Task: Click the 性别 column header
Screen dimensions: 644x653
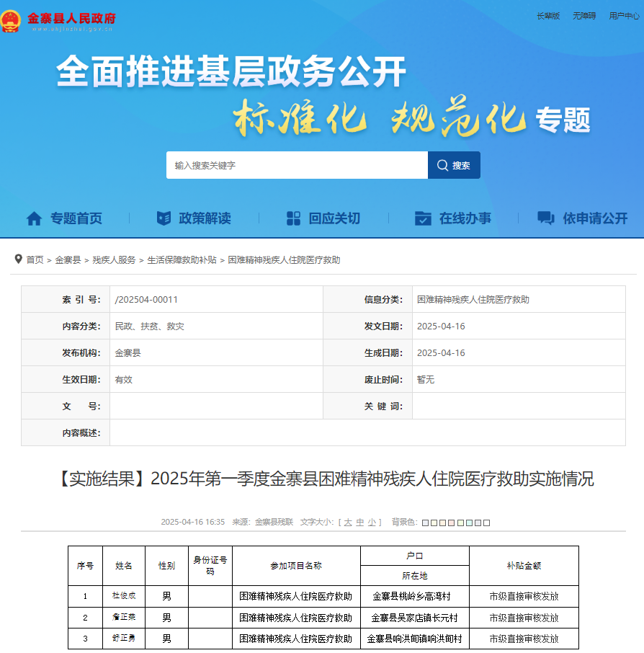Action: pyautogui.click(x=167, y=566)
